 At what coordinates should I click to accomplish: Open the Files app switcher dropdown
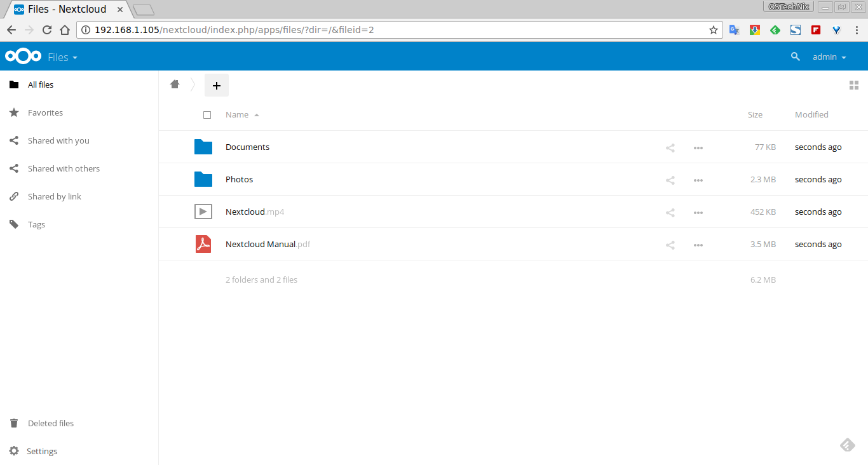tap(62, 57)
